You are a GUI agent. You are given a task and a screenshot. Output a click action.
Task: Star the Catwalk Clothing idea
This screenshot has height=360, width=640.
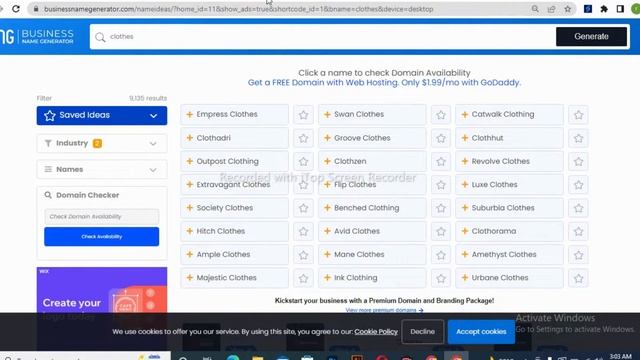coord(578,115)
